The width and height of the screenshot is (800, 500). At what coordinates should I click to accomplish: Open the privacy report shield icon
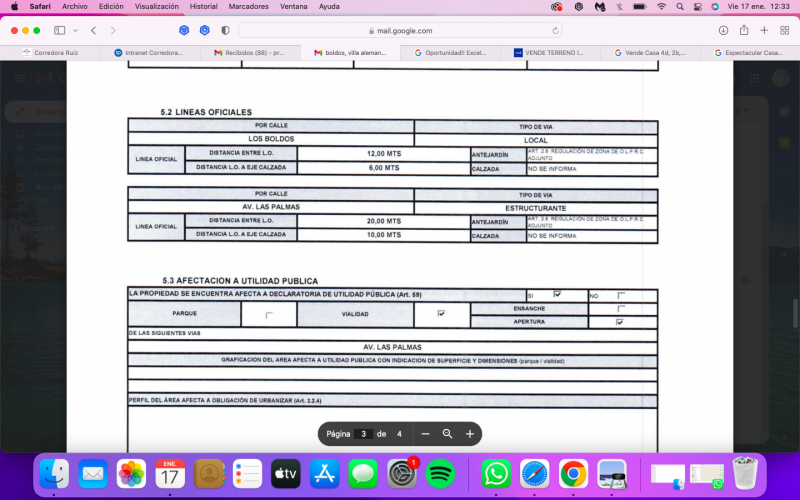tap(225, 31)
